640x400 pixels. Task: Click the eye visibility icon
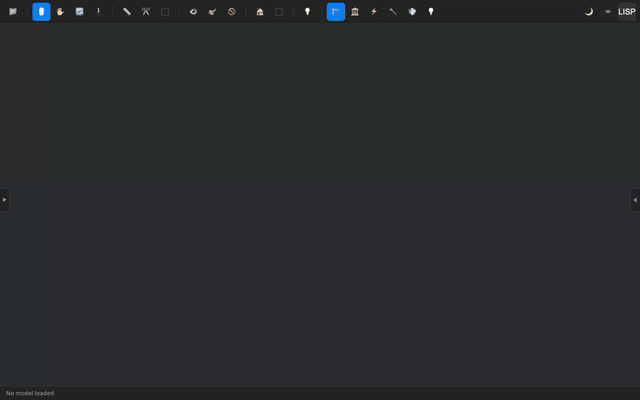[x=193, y=11]
